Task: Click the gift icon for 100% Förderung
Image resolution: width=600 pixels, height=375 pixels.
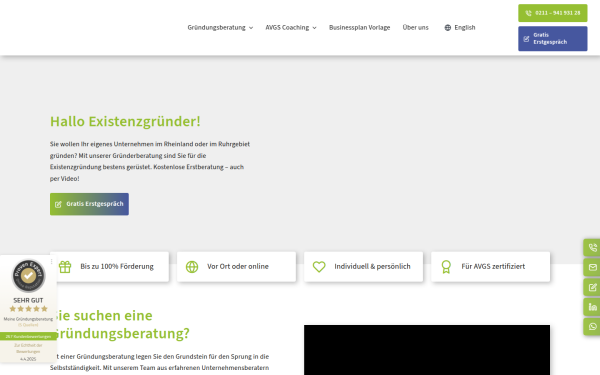Action: pyautogui.click(x=65, y=267)
